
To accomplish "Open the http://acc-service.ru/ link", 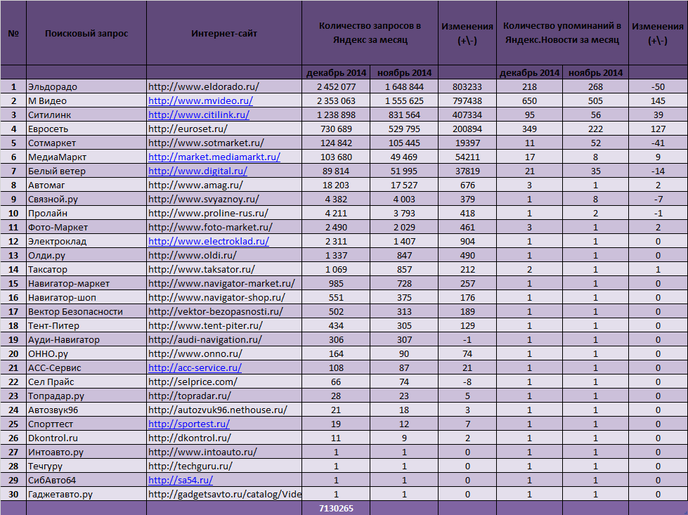I will (195, 368).
